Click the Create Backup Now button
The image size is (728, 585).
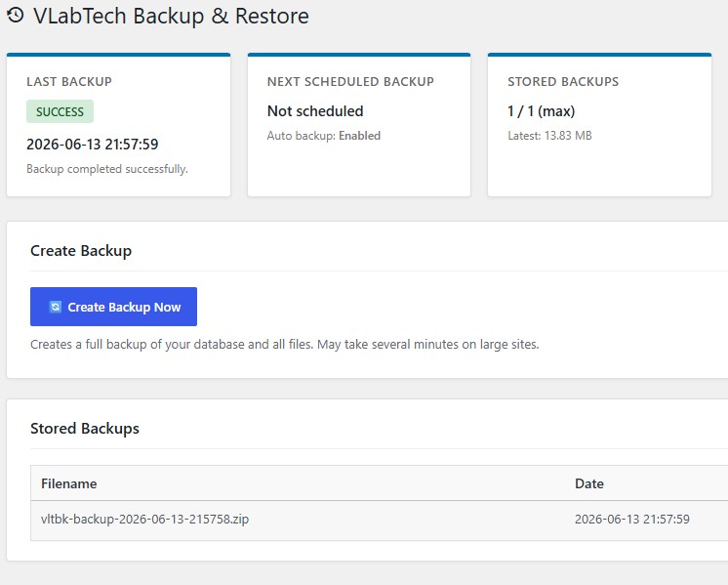pos(113,307)
